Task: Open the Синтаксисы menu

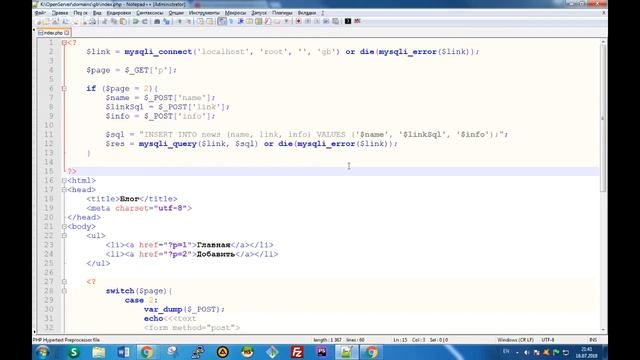Action: [x=149, y=13]
